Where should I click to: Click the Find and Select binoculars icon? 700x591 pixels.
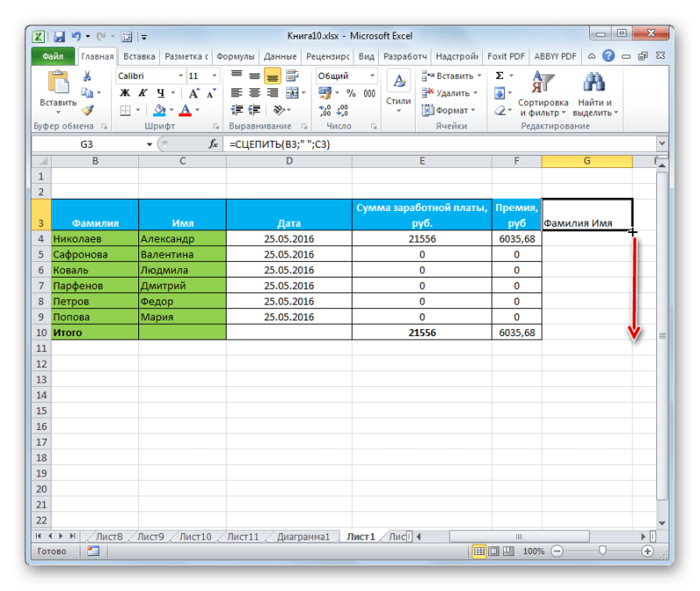tap(594, 81)
